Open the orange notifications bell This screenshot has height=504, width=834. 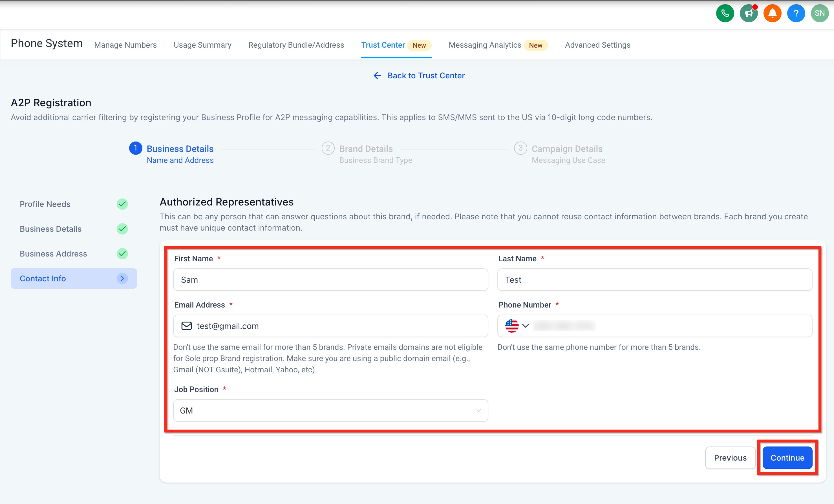pos(772,14)
